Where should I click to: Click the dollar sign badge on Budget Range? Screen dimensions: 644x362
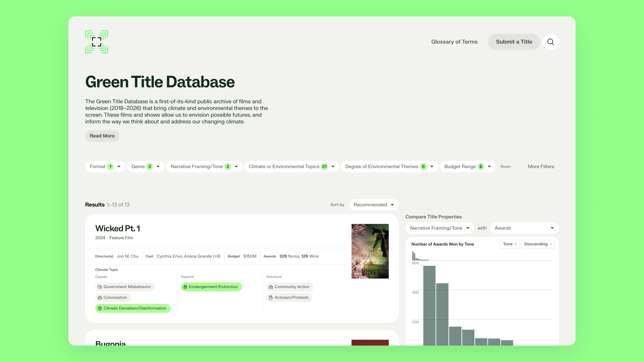point(481,167)
